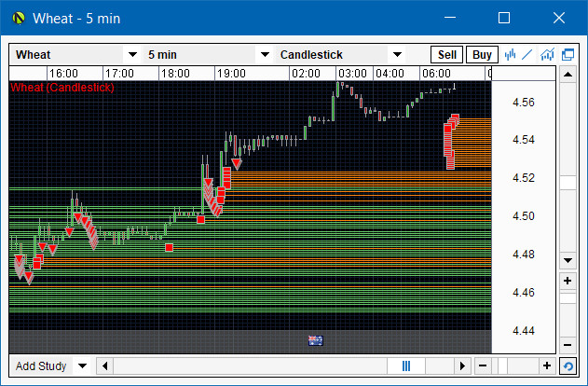Click the detach window icon
Viewport: 588px width, 386px height.
(x=567, y=55)
